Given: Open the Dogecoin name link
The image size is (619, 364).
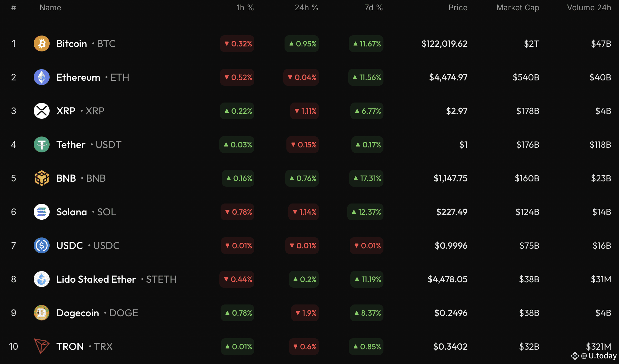Looking at the screenshot, I should click(x=77, y=313).
